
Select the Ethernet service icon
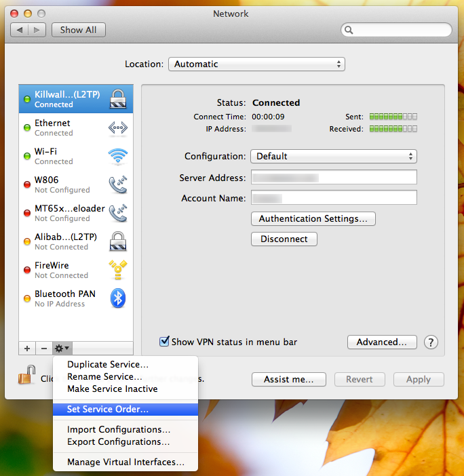(118, 127)
